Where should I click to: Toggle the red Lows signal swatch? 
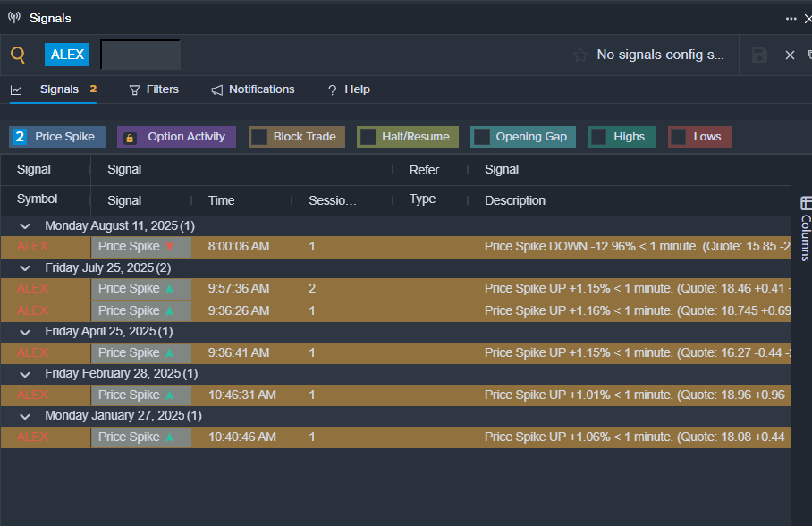point(679,137)
